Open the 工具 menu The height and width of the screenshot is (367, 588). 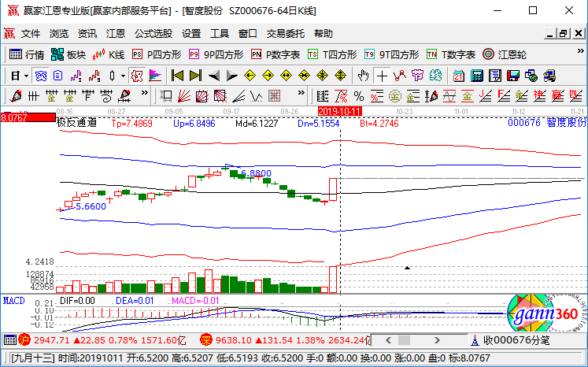coord(220,34)
